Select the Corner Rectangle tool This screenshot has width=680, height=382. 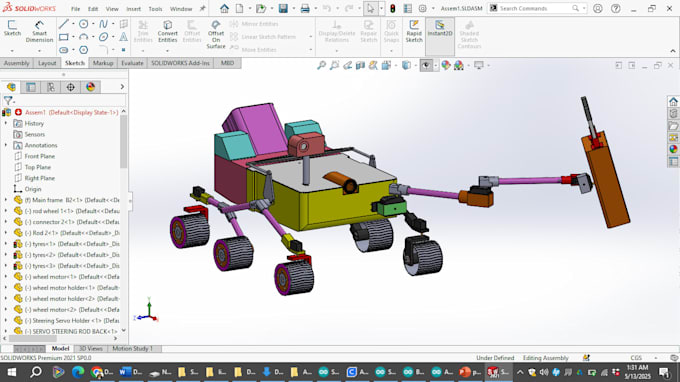pos(64,37)
